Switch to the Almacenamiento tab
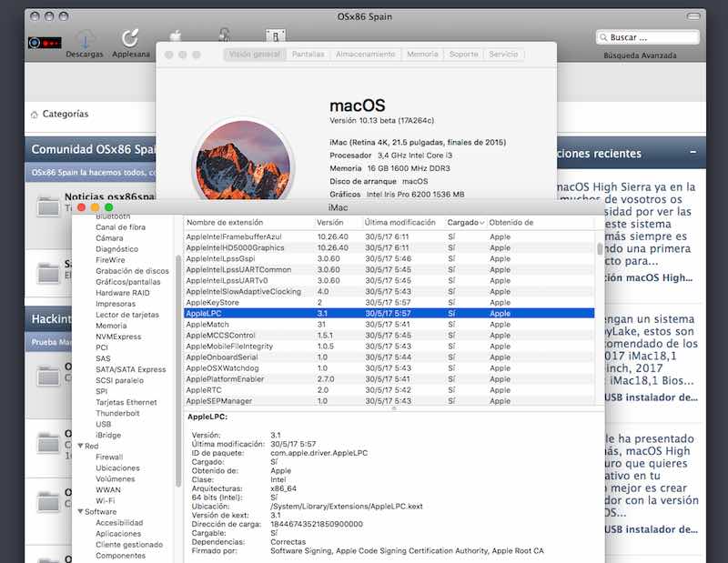The image size is (728, 563). [366, 55]
